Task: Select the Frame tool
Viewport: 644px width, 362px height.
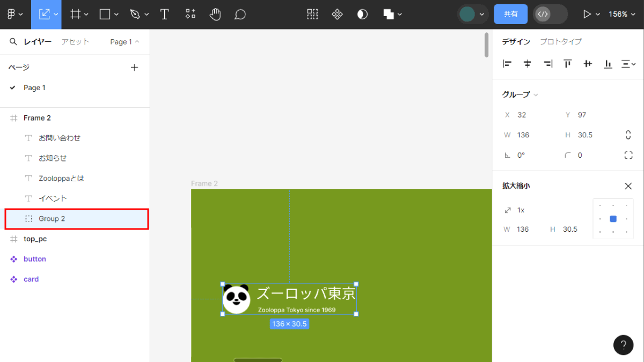Action: pyautogui.click(x=76, y=14)
